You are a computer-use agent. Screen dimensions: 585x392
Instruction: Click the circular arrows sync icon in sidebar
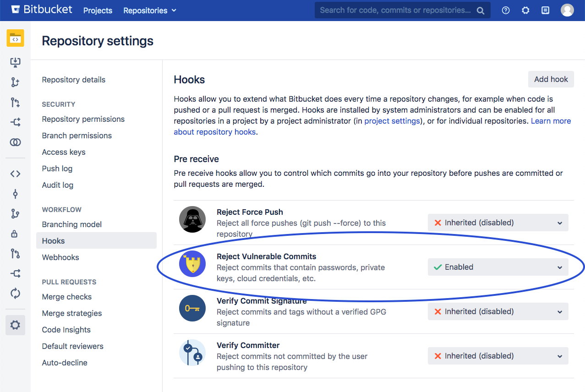pyautogui.click(x=15, y=293)
